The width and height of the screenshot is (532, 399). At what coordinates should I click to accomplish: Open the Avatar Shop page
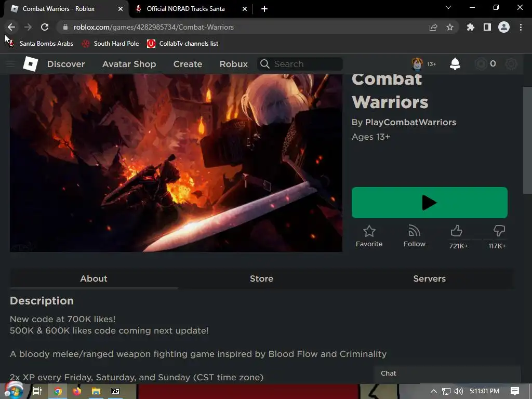(129, 64)
